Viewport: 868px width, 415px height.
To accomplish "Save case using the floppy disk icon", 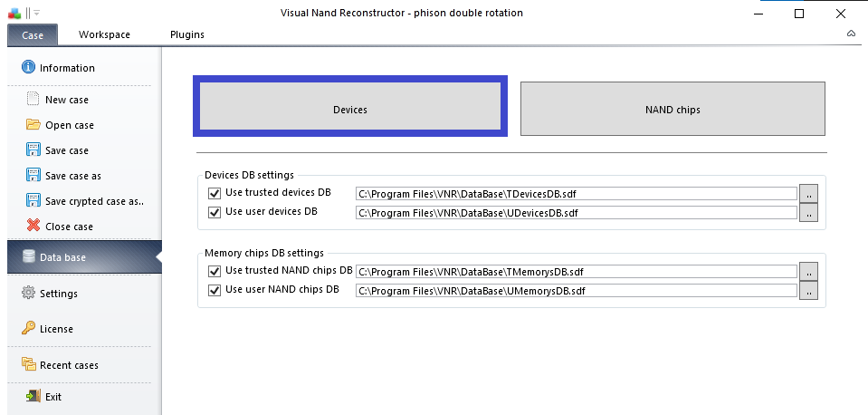I will pos(33,150).
